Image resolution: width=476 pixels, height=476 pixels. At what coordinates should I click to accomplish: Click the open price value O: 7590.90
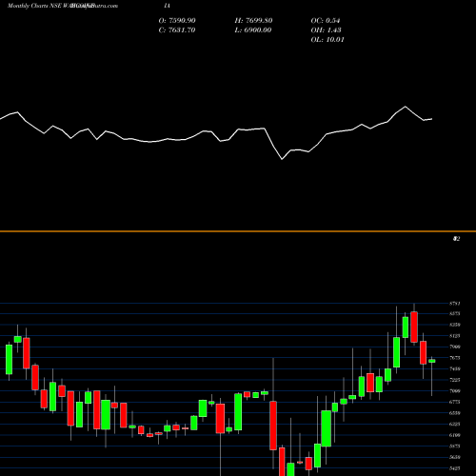(177, 21)
